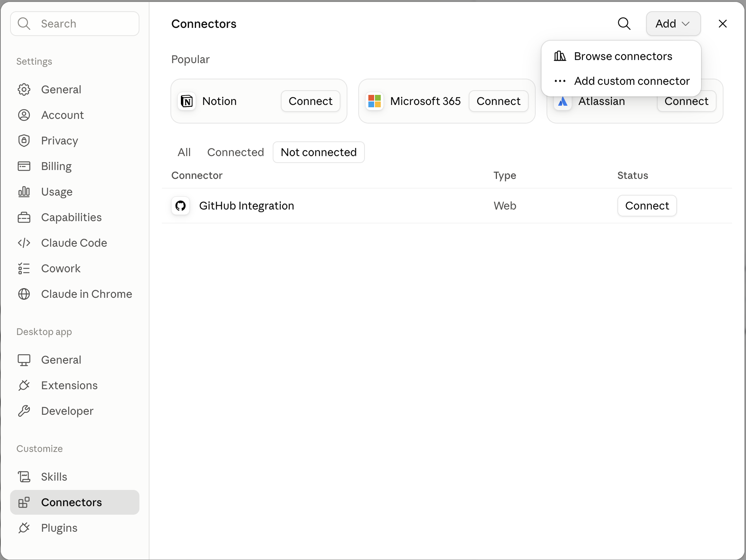Screen dimensions: 746x560
Task: Open Privacy shield icon
Action: (24, 141)
